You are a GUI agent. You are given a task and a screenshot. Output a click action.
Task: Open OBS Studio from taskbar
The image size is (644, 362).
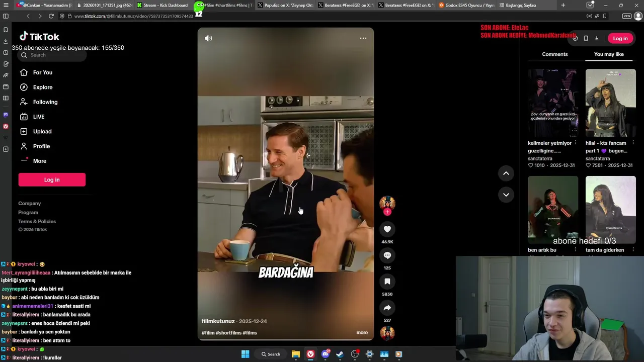coord(355,354)
